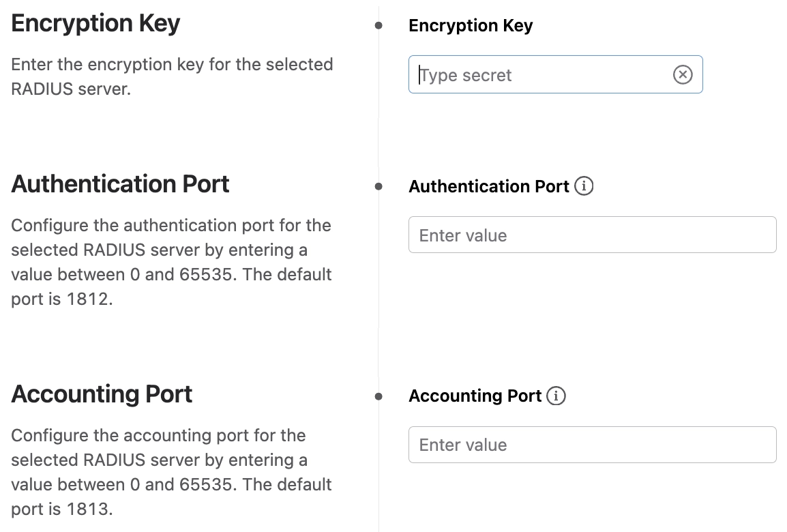The height and width of the screenshot is (532, 787).
Task: Click the bullet marker next to Encryption Key
Action: (x=379, y=26)
